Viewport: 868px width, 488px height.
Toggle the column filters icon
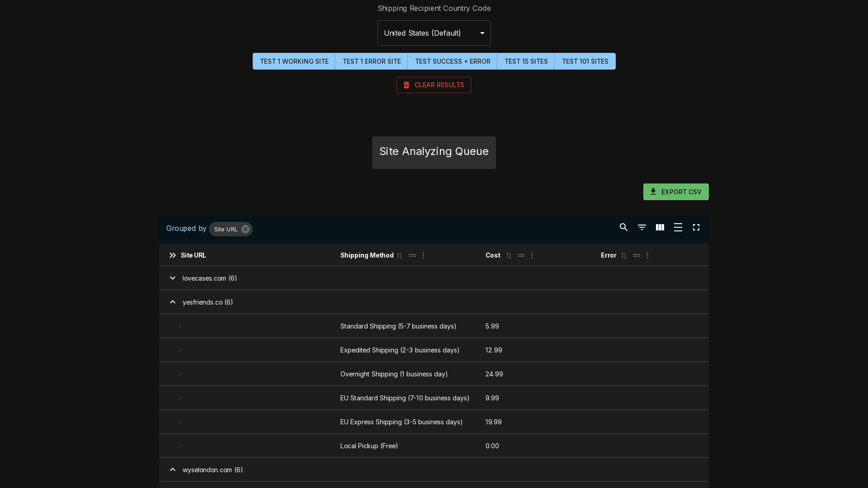(642, 227)
